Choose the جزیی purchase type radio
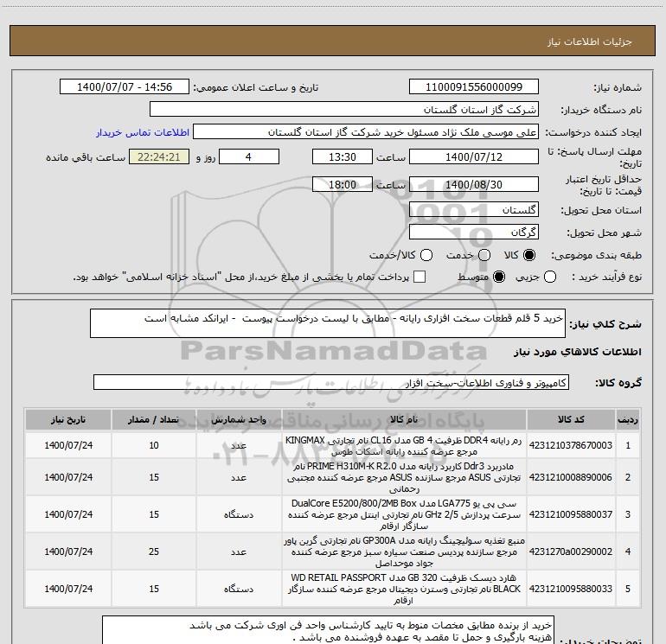 point(549,277)
